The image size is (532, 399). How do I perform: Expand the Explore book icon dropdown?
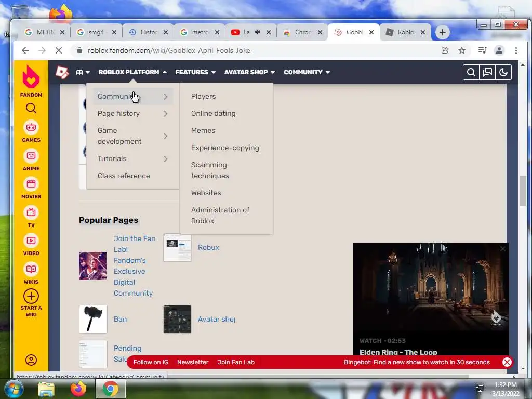pos(83,72)
